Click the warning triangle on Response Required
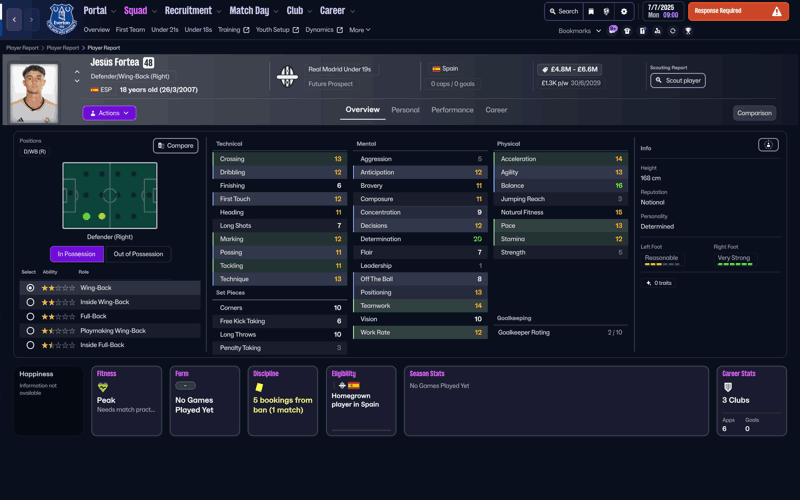 [x=776, y=12]
